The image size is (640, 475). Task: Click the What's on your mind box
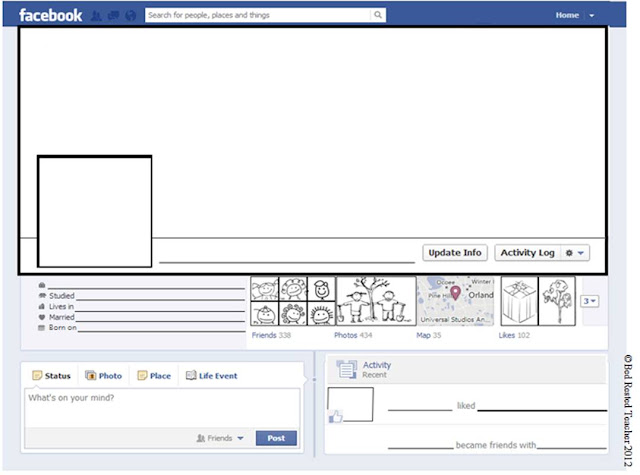click(162, 408)
